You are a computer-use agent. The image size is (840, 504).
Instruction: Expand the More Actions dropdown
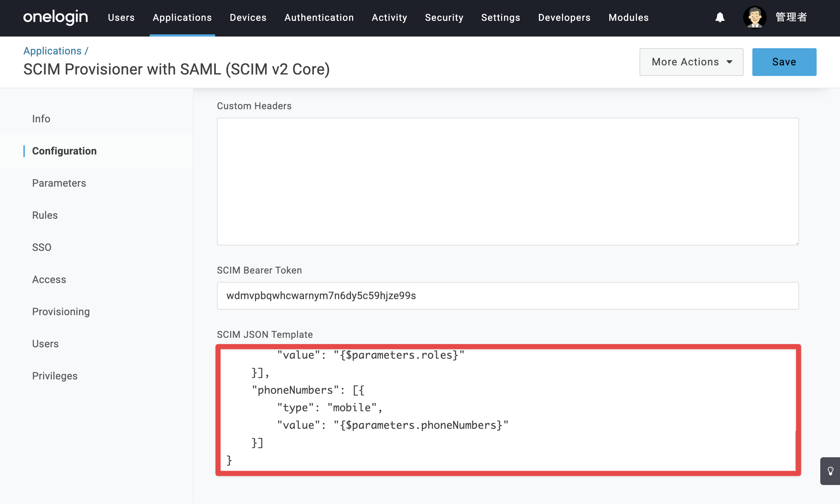click(x=691, y=62)
